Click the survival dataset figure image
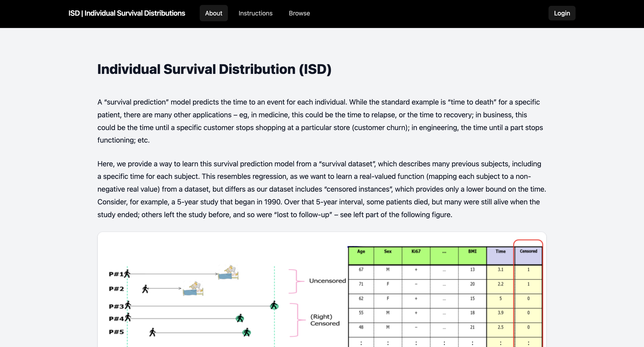644x347 pixels. pyautogui.click(x=322, y=289)
